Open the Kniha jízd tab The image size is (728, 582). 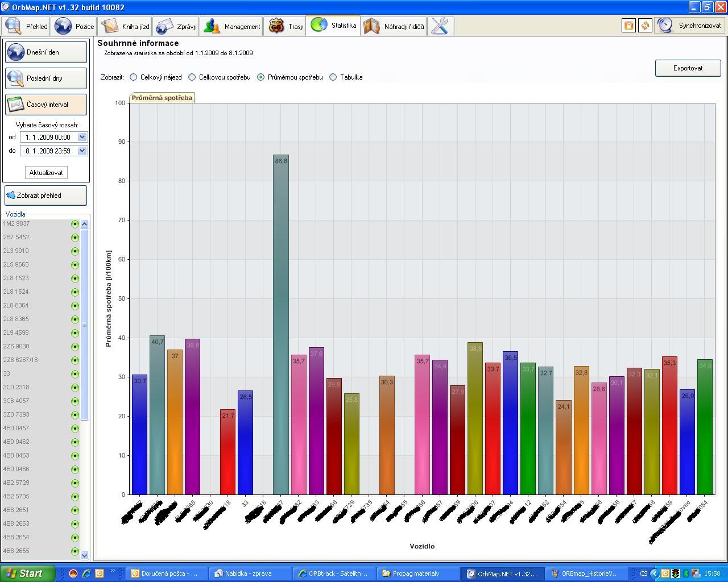pos(125,26)
